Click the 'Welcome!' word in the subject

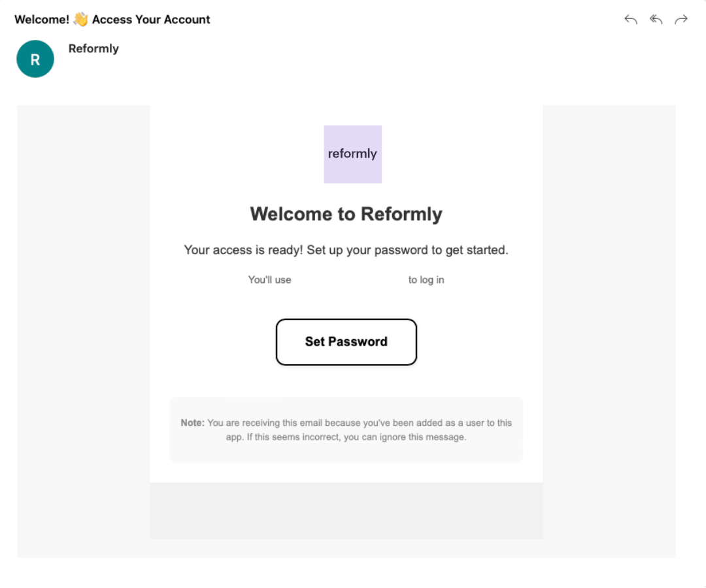[x=42, y=20]
